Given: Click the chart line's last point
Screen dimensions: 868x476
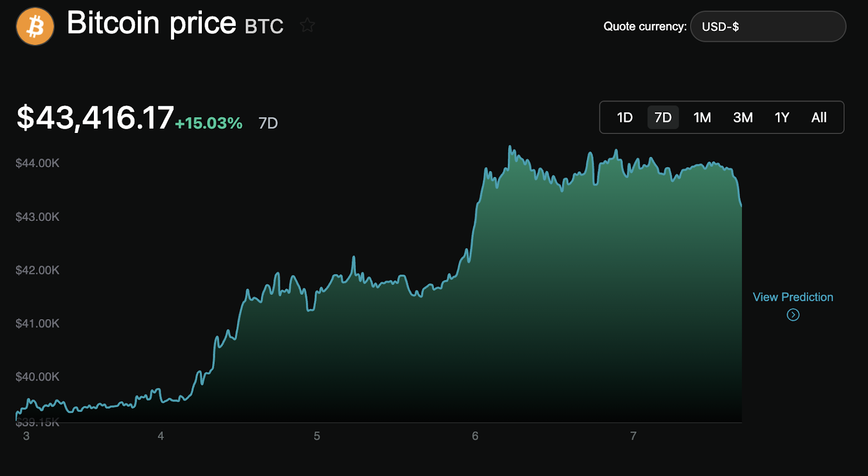Looking at the screenshot, I should click(x=741, y=206).
